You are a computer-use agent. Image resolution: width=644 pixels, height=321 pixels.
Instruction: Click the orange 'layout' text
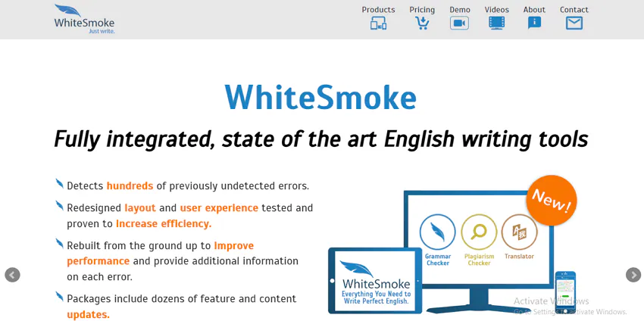coord(140,208)
